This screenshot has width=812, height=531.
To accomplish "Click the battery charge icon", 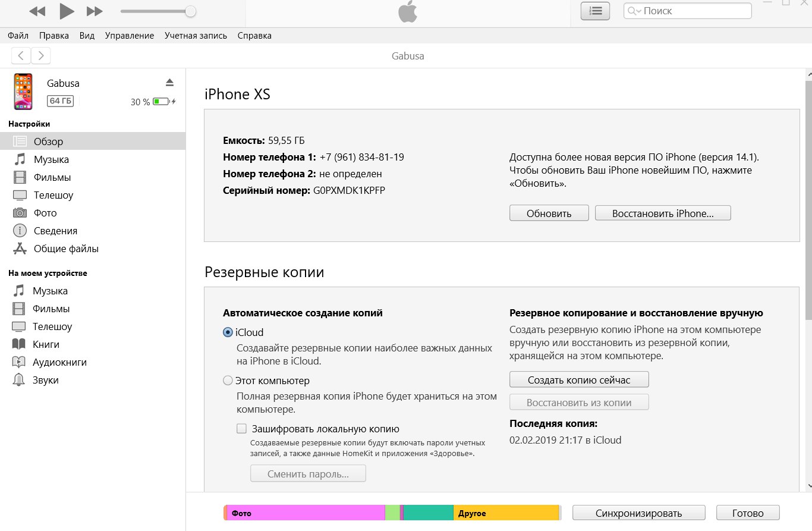I will tap(164, 102).
